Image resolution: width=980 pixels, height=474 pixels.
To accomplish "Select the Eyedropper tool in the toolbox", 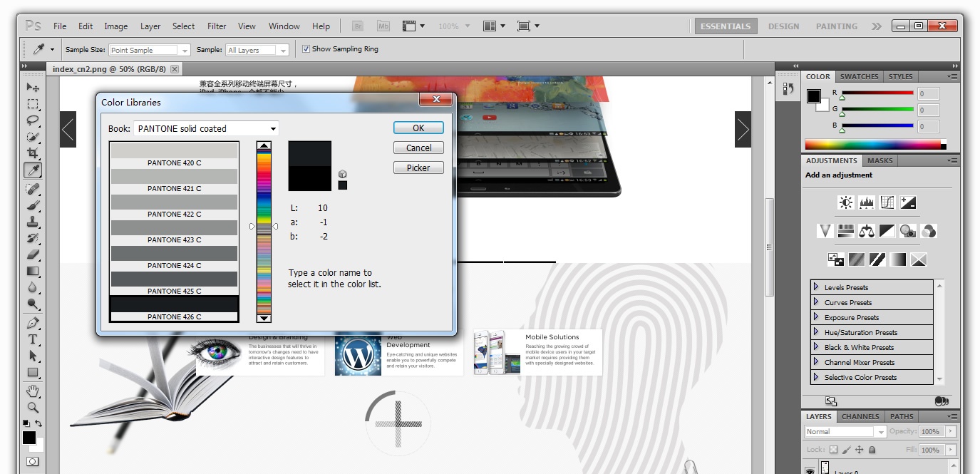I will (x=33, y=170).
